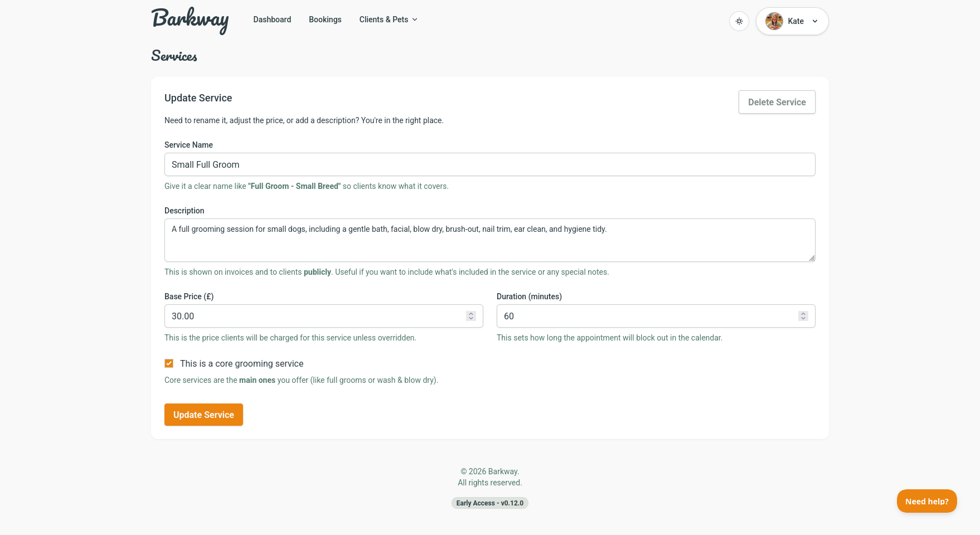This screenshot has width=980, height=535.
Task: Open the Need help? widget
Action: pyautogui.click(x=926, y=501)
